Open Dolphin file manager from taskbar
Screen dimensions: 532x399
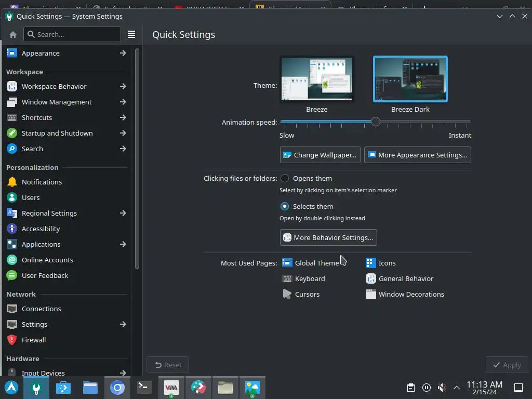tap(90, 388)
